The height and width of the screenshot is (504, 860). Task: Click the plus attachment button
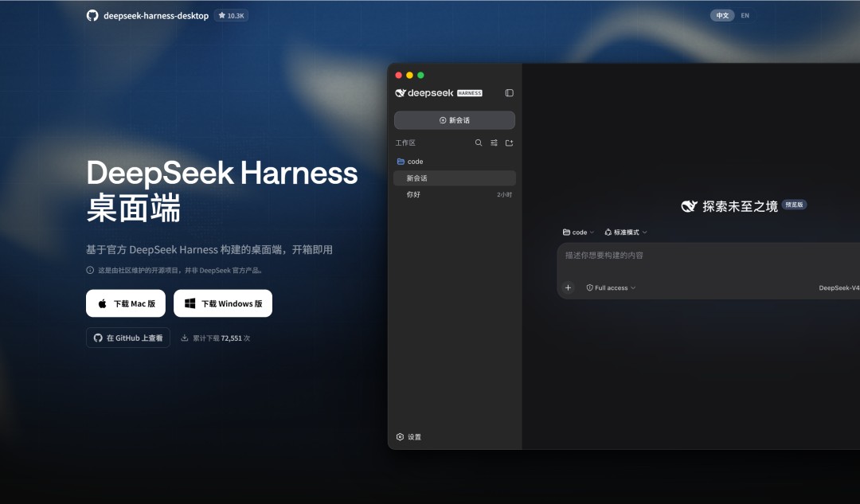click(x=569, y=287)
